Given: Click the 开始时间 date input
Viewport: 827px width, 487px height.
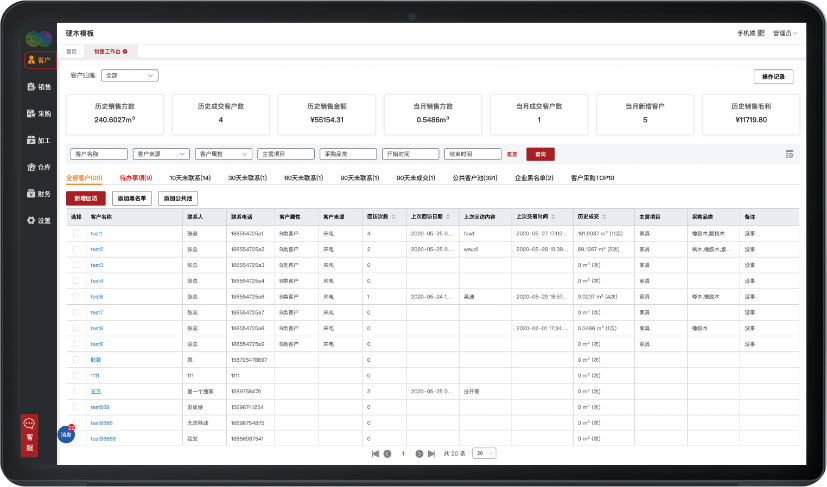Looking at the screenshot, I should (x=410, y=154).
